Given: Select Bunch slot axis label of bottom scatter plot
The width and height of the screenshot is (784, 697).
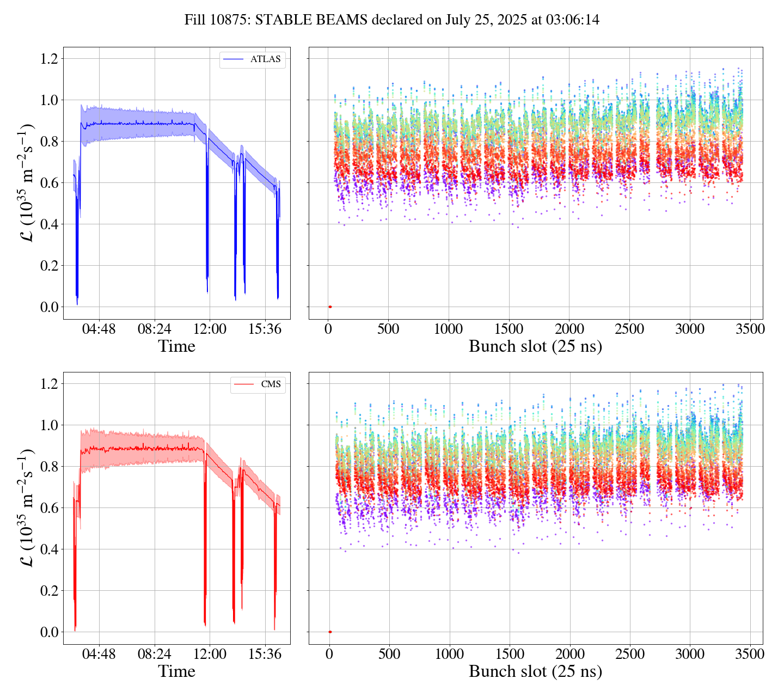Looking at the screenshot, I should tap(535, 671).
